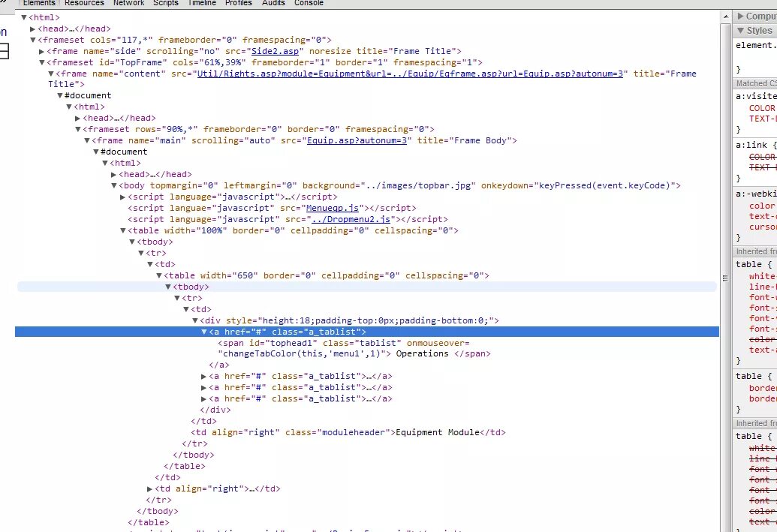
Task: Collapse the table width="650" node
Action: click(159, 275)
